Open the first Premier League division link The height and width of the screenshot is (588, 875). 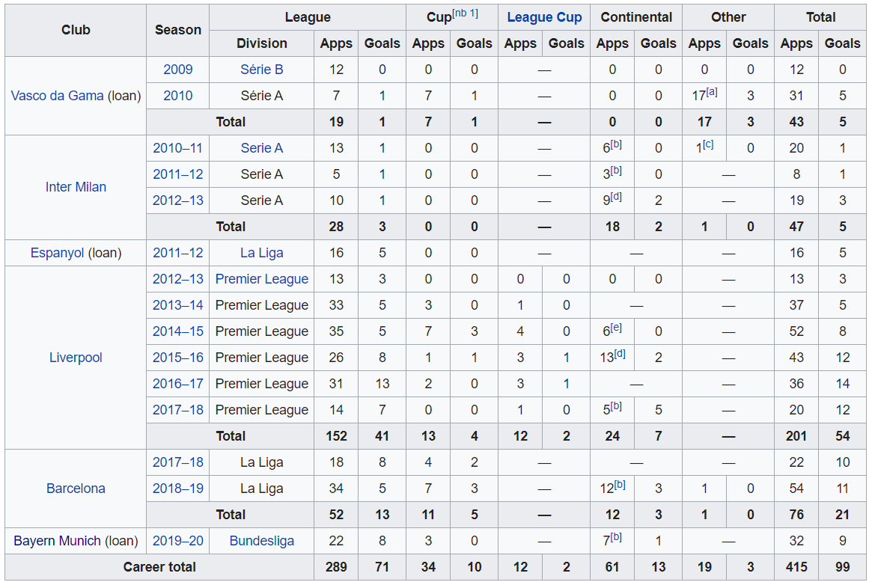(261, 279)
